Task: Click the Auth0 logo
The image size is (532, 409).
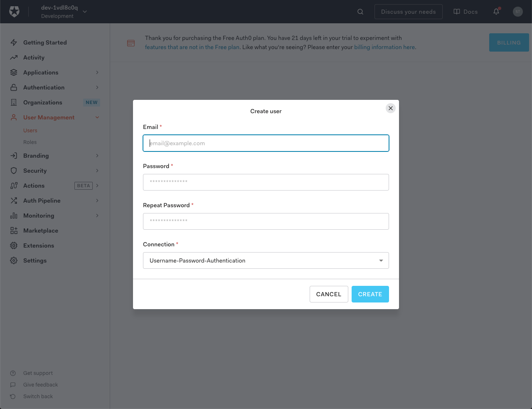Action: [x=14, y=11]
